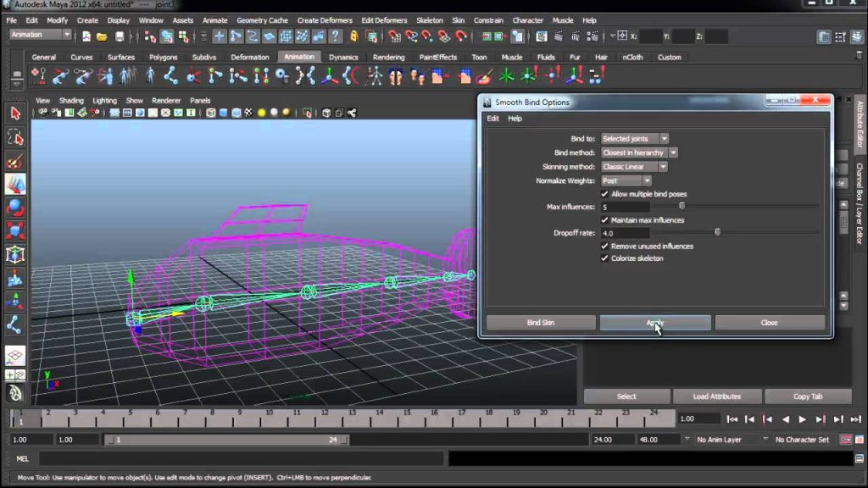Click the Dropoff rate slider handle
The image size is (868, 488).
[x=717, y=232]
